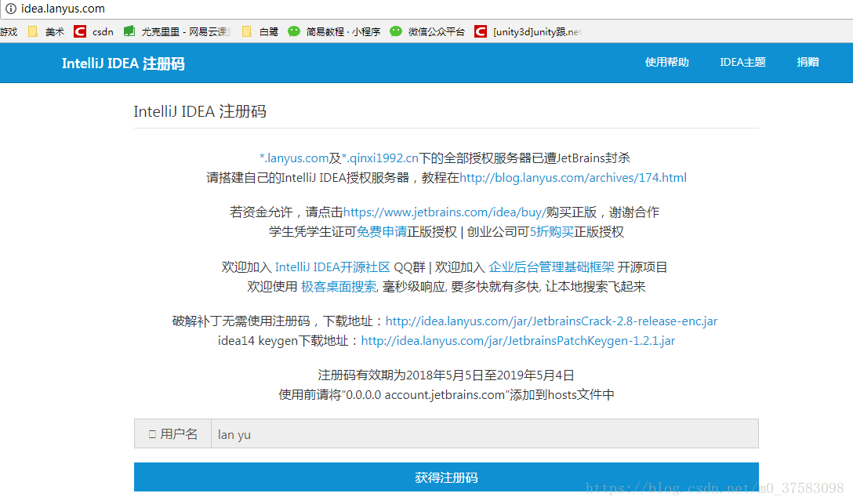Open the 使用帮助 menu item

coord(667,62)
